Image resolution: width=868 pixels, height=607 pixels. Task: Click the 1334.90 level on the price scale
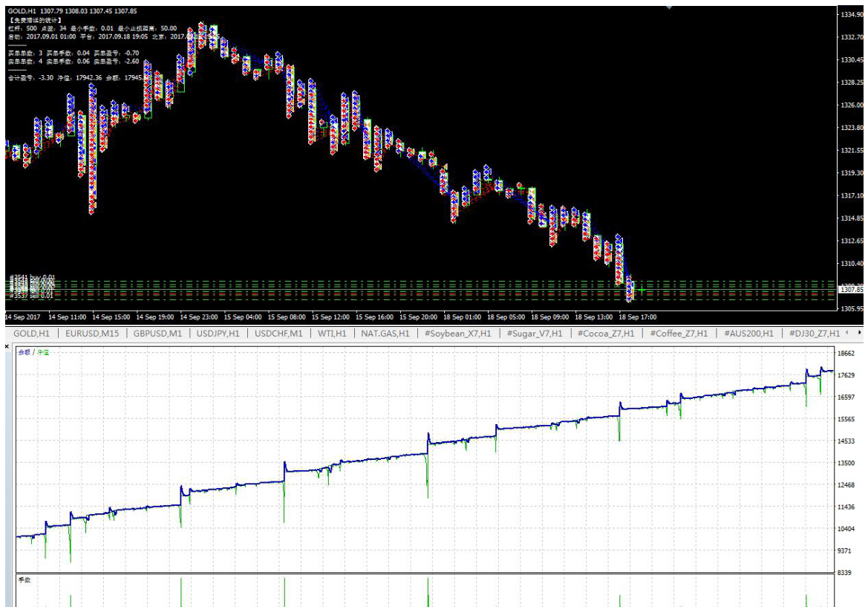pyautogui.click(x=849, y=14)
